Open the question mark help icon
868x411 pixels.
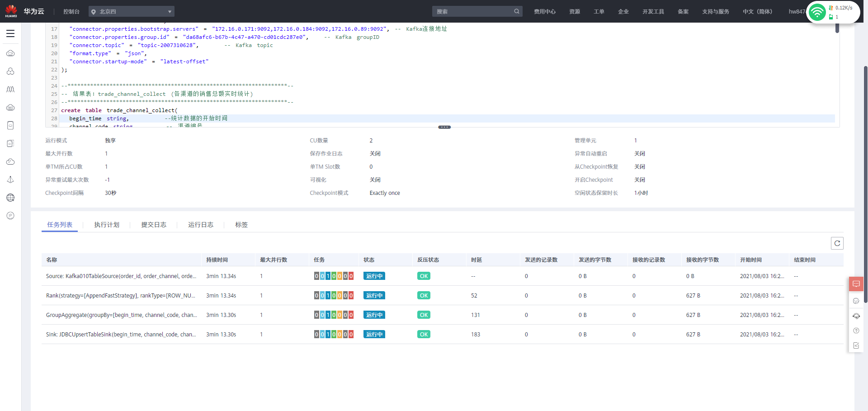pos(856,331)
